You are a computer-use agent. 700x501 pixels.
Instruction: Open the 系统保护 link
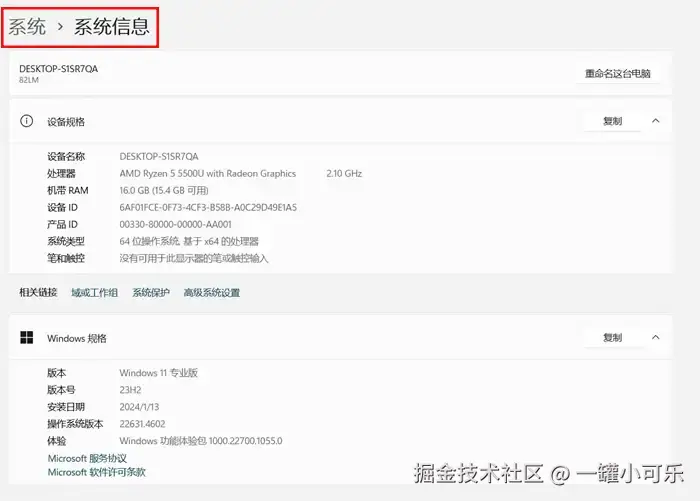pos(150,292)
